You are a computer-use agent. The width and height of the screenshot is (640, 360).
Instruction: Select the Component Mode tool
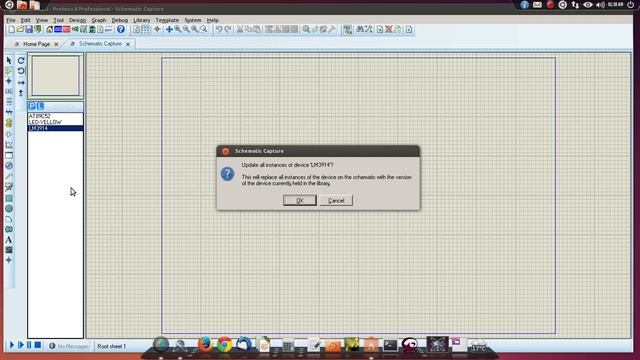tap(9, 71)
